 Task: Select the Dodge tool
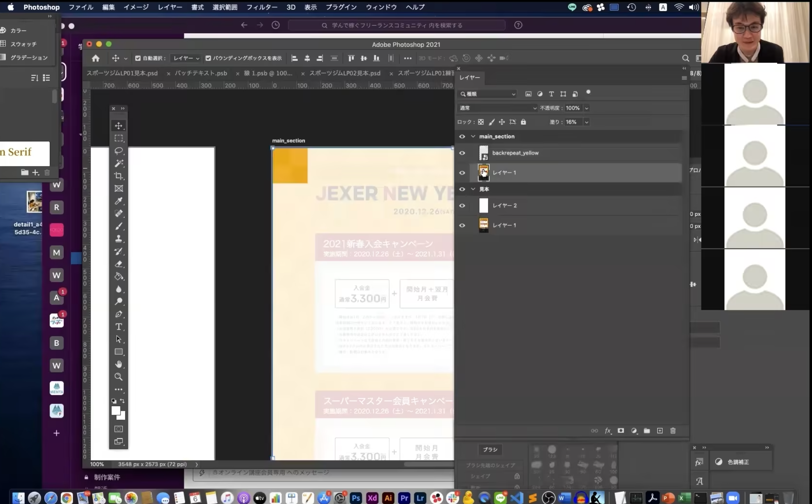tap(118, 301)
